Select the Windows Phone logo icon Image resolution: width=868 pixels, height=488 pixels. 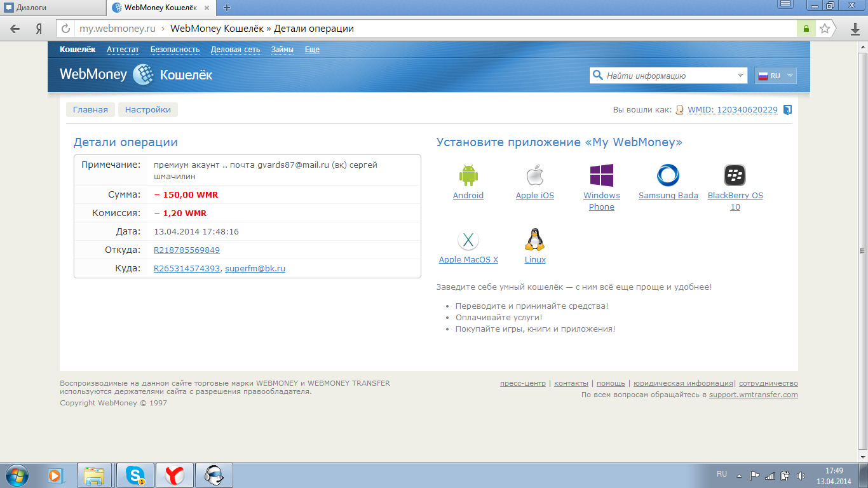click(602, 175)
